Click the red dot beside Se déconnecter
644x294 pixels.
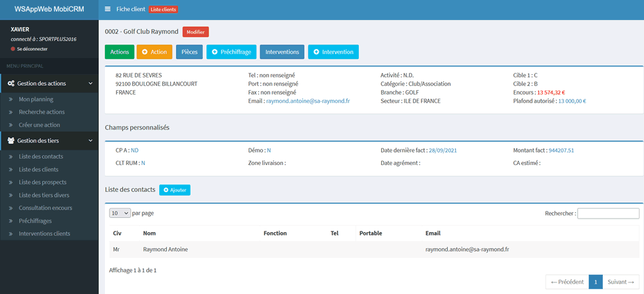(13, 49)
